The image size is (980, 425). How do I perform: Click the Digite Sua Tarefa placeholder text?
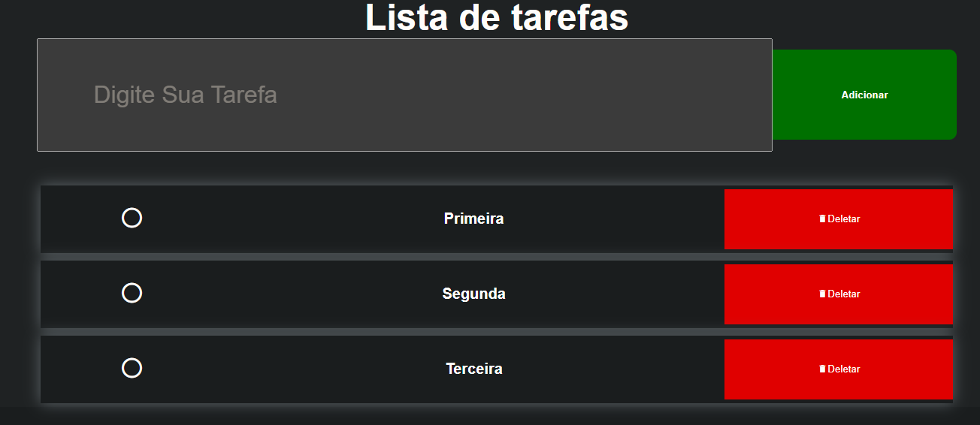[x=186, y=95]
